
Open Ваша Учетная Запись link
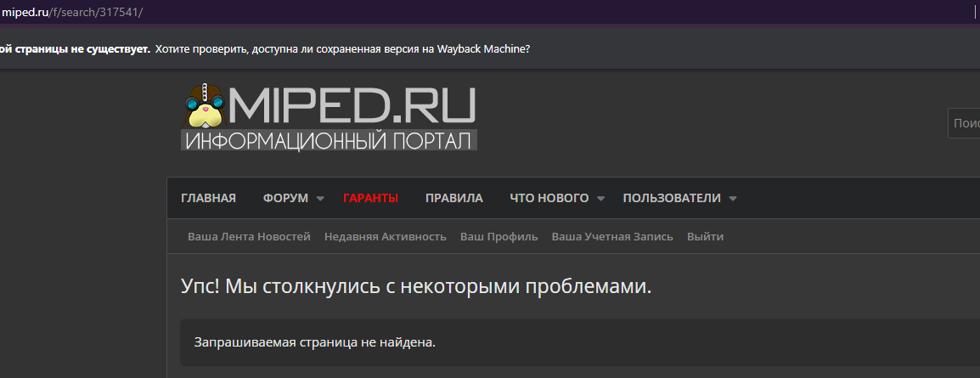click(612, 237)
